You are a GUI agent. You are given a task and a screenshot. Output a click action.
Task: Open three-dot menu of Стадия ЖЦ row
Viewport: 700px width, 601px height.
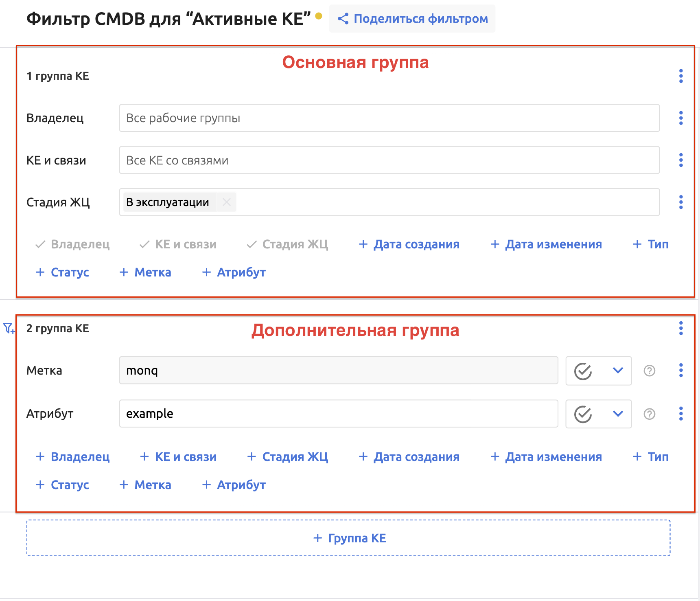680,202
